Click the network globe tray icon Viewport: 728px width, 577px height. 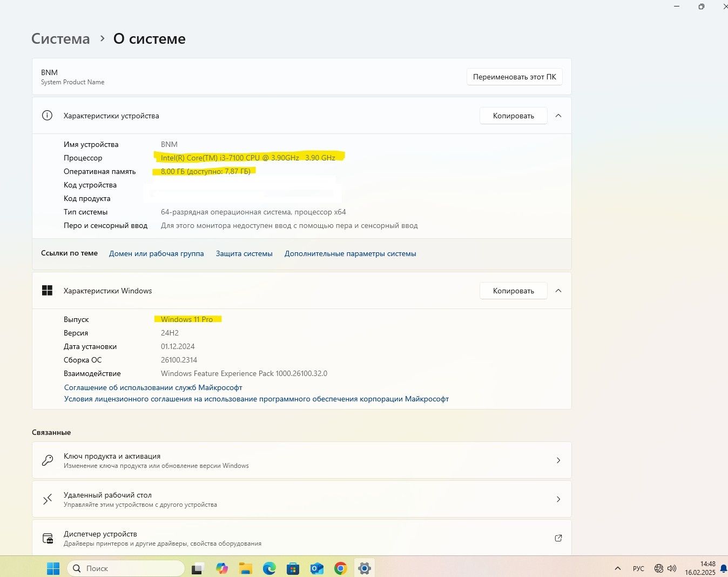pos(659,568)
